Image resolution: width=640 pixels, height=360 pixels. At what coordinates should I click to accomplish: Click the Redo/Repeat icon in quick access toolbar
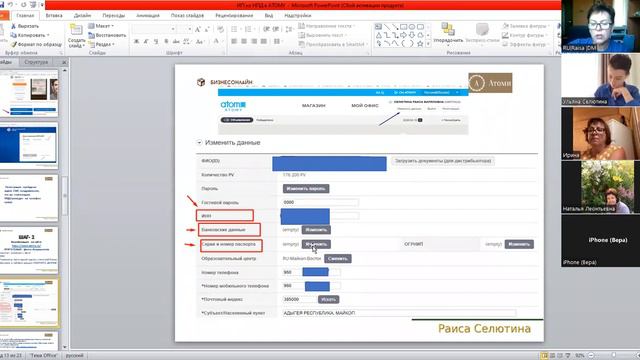[x=24, y=5]
